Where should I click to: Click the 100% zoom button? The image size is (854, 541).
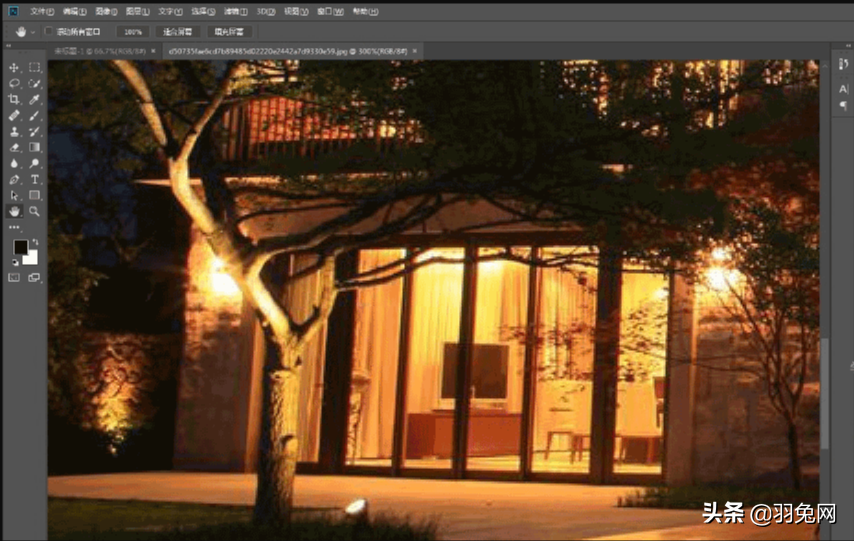(132, 31)
